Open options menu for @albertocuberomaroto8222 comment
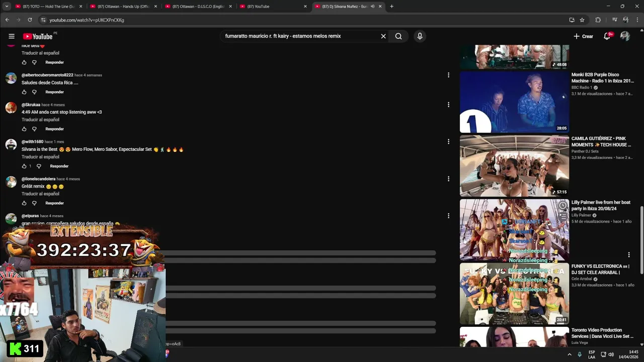Image resolution: width=644 pixels, height=362 pixels. (448, 75)
